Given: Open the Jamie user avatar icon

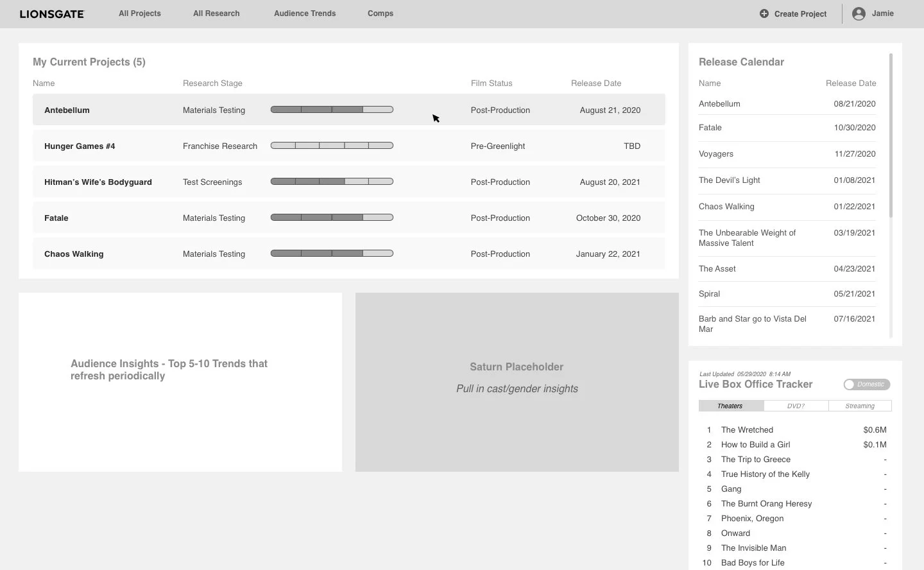Looking at the screenshot, I should (859, 13).
